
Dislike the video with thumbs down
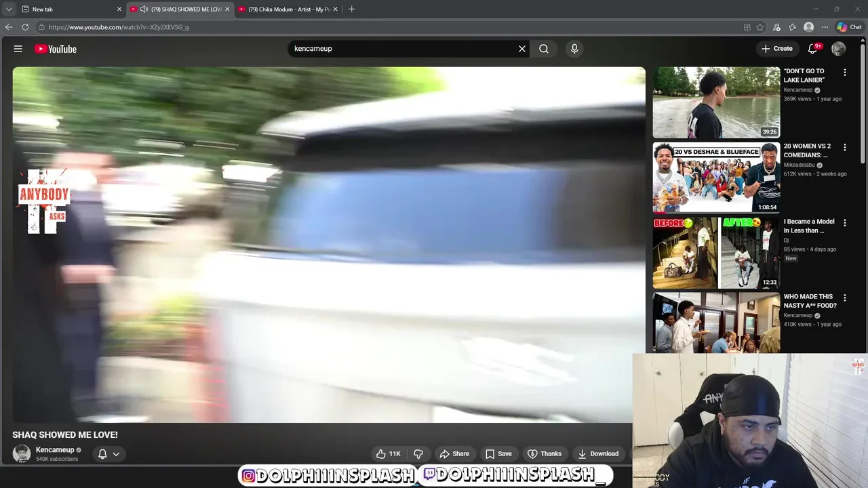[418, 454]
